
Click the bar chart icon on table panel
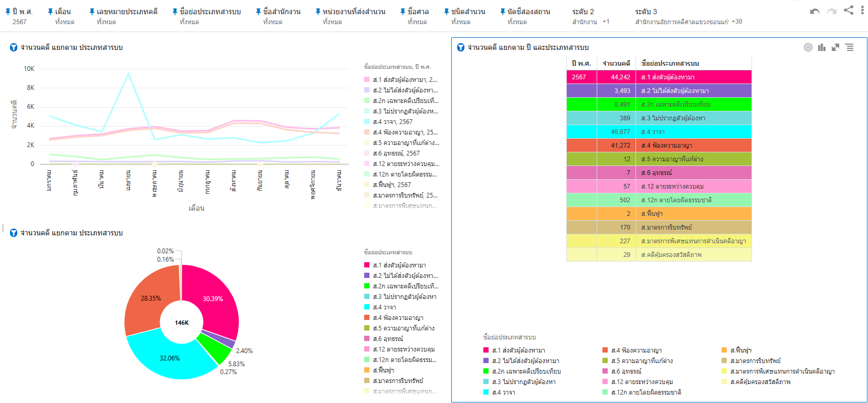822,47
